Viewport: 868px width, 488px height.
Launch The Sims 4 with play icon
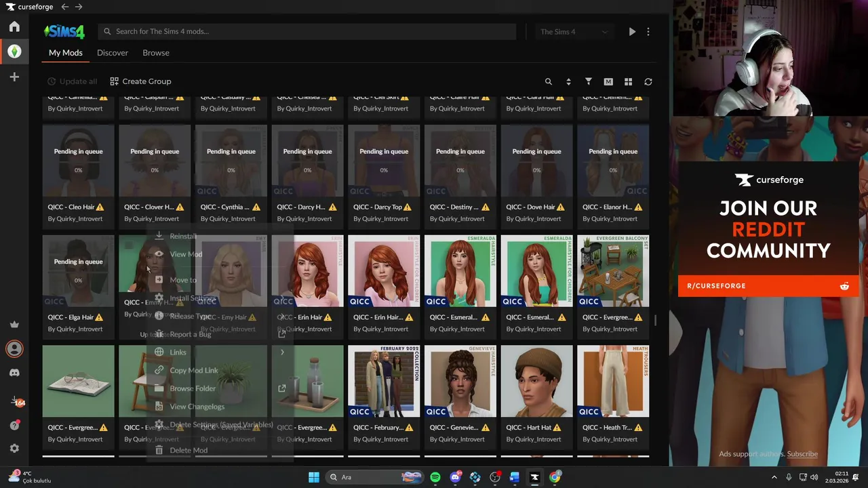pyautogui.click(x=632, y=31)
